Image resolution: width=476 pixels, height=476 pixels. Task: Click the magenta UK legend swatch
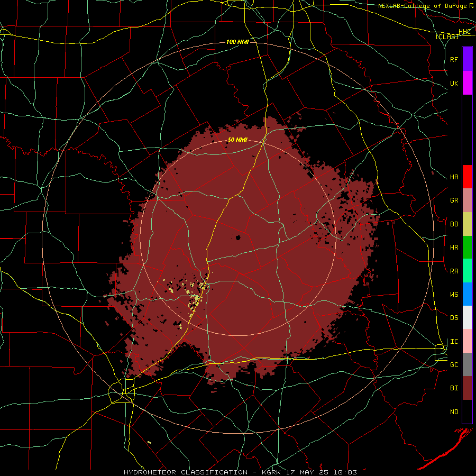tap(467, 83)
